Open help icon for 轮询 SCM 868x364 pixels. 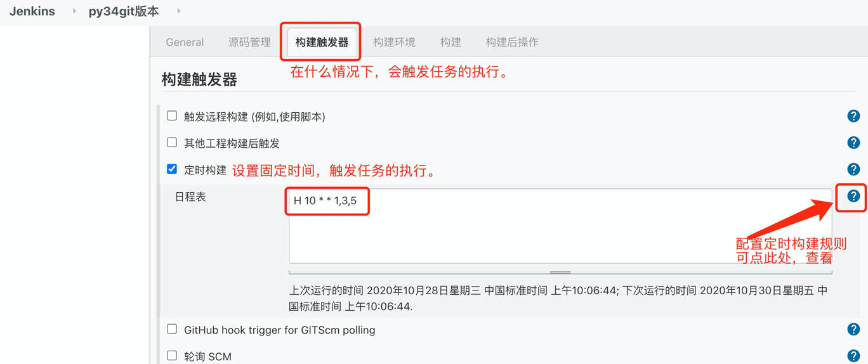(853, 356)
